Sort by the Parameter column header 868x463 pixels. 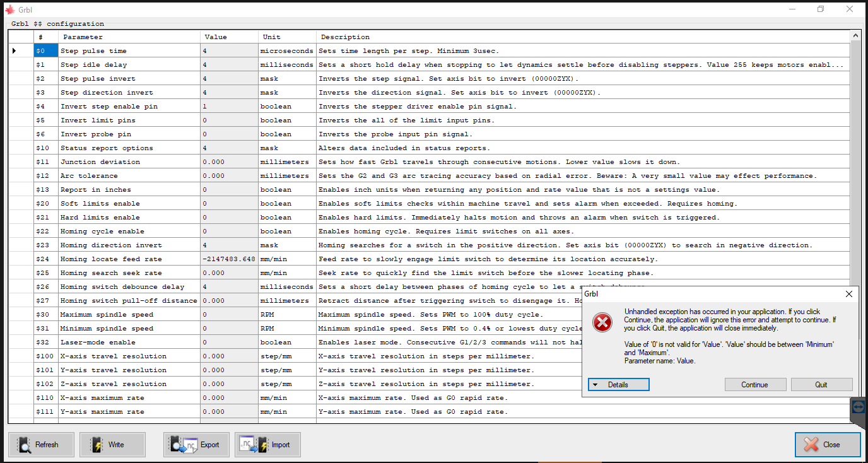tap(129, 37)
